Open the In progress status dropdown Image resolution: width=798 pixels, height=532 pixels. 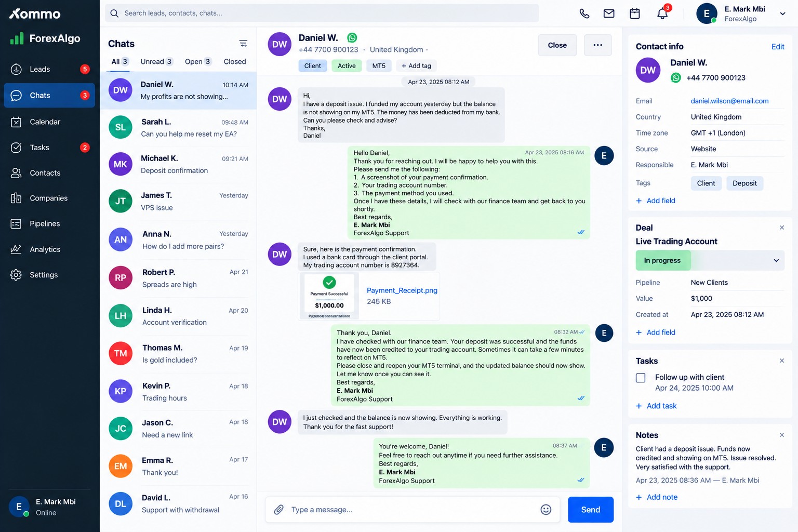tap(710, 260)
